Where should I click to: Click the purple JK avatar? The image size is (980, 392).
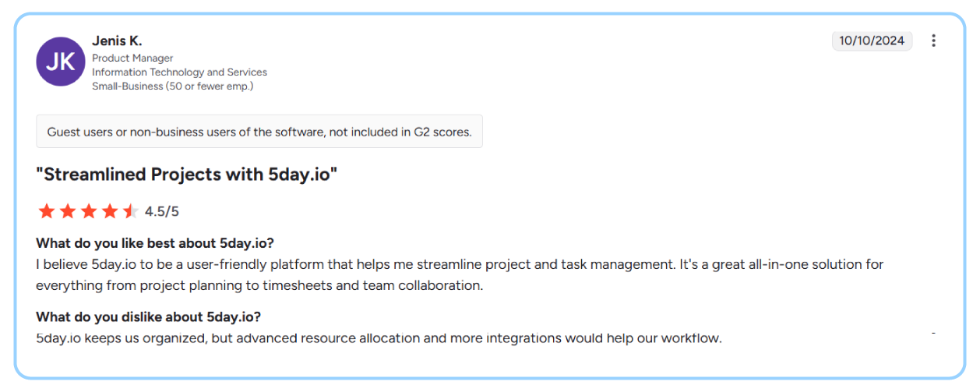[x=61, y=62]
